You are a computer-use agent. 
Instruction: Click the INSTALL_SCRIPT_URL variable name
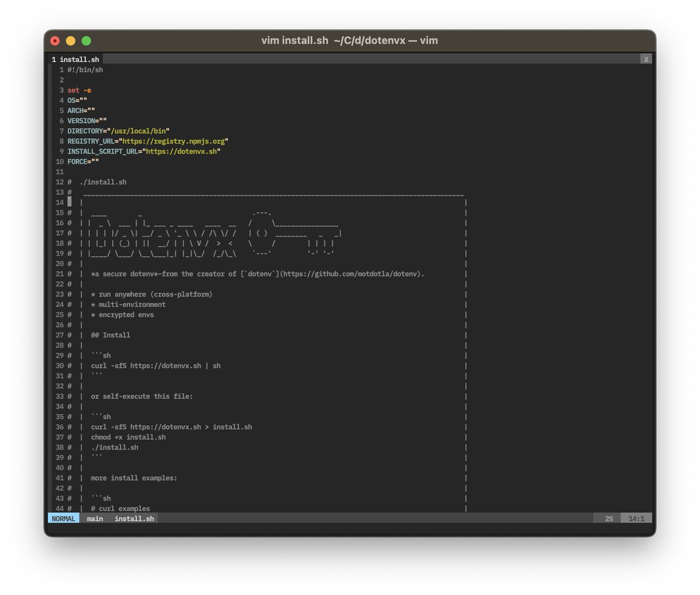[103, 152]
